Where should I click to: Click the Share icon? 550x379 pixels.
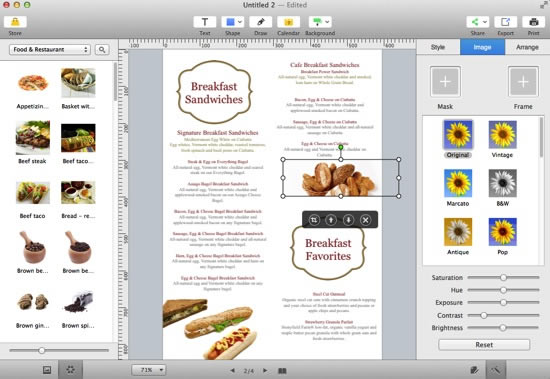coord(475,22)
